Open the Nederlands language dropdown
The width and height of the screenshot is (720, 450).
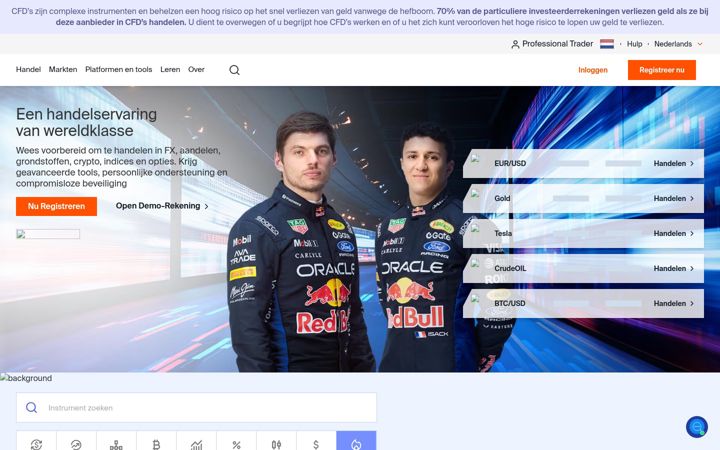[678, 44]
